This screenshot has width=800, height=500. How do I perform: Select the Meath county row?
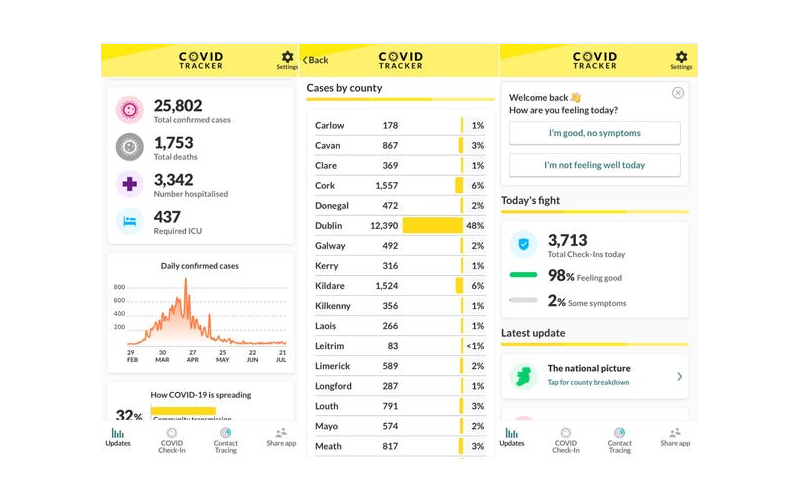click(x=401, y=446)
